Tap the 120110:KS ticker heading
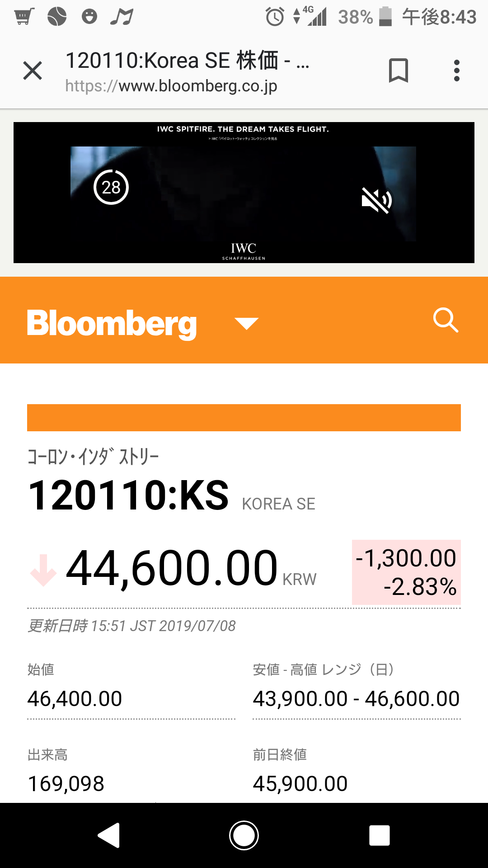The width and height of the screenshot is (488, 868). [x=129, y=495]
